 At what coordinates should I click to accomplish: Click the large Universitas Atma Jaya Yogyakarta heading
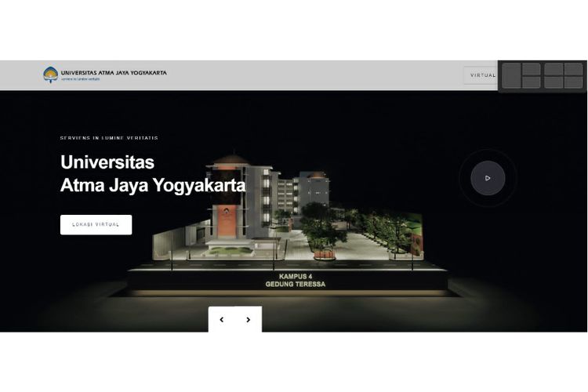[x=152, y=174]
